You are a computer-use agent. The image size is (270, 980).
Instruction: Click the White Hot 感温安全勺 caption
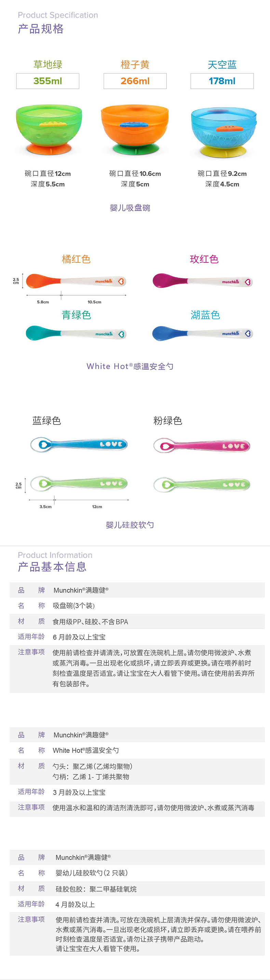point(130,366)
